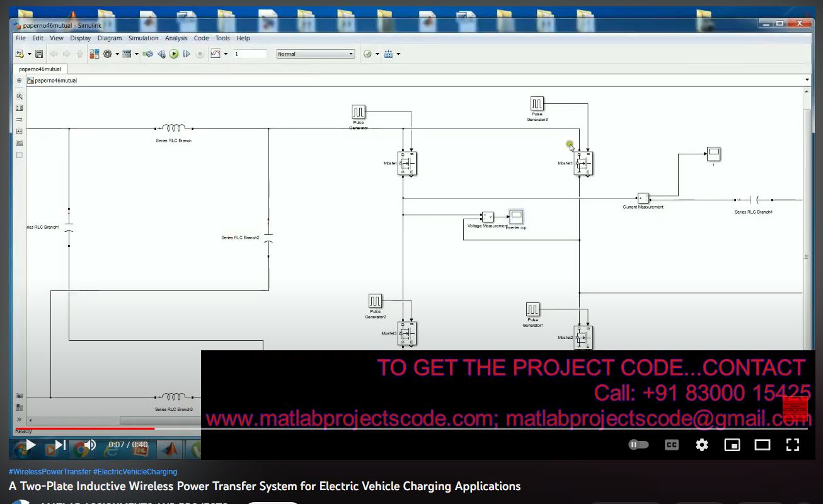823x504 pixels.
Task: Select the Pulse Generator2 block
Action: 375,301
